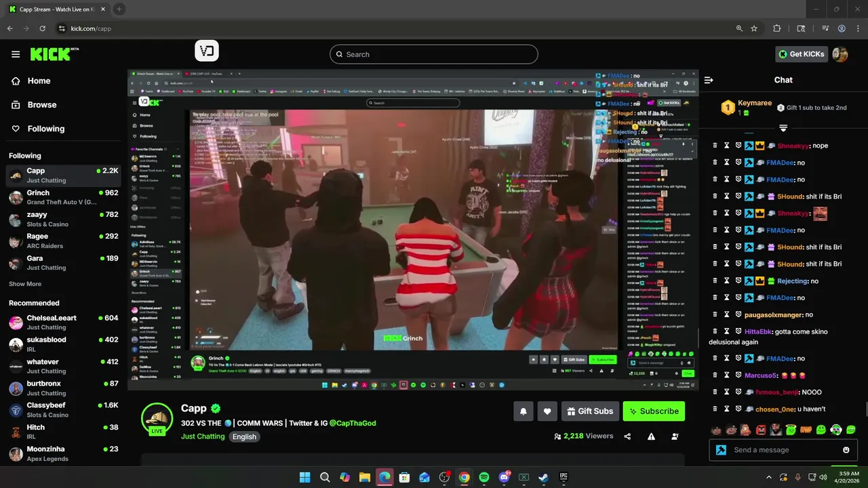Open Gara channel from sidebar

[62, 262]
